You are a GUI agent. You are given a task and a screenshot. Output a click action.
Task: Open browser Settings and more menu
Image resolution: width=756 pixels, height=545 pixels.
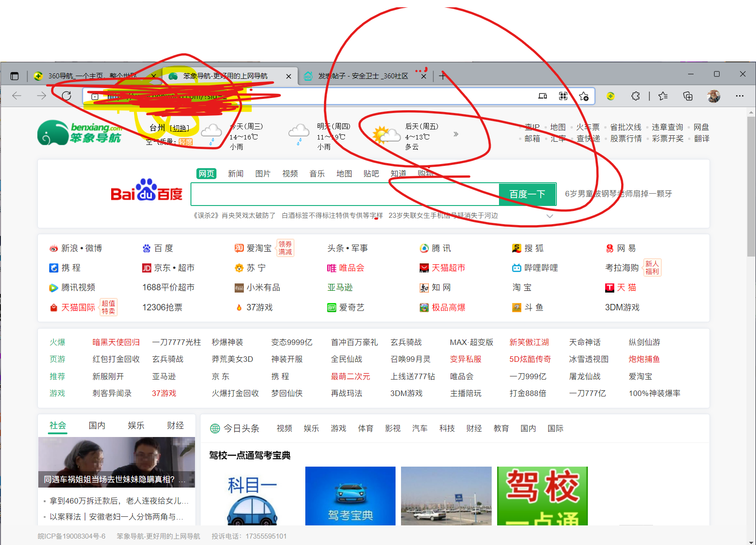click(740, 96)
